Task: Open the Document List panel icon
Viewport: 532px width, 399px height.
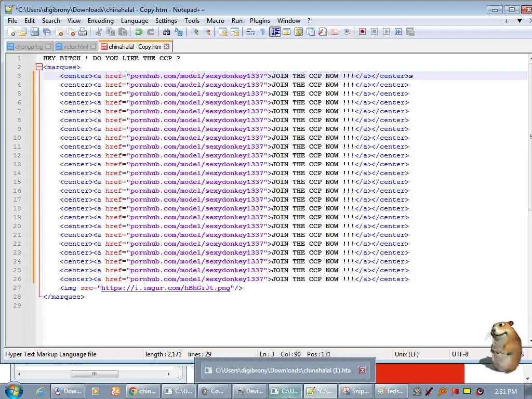Action: 311,32
